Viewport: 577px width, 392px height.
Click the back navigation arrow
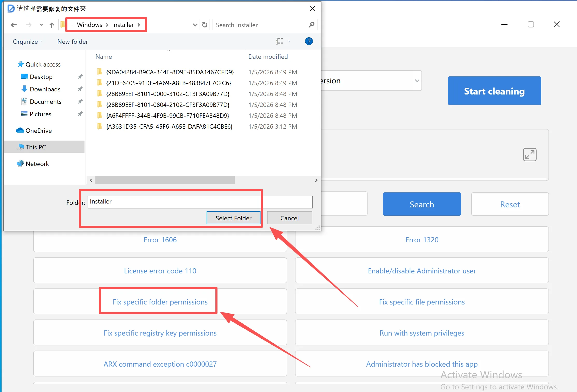pyautogui.click(x=14, y=25)
